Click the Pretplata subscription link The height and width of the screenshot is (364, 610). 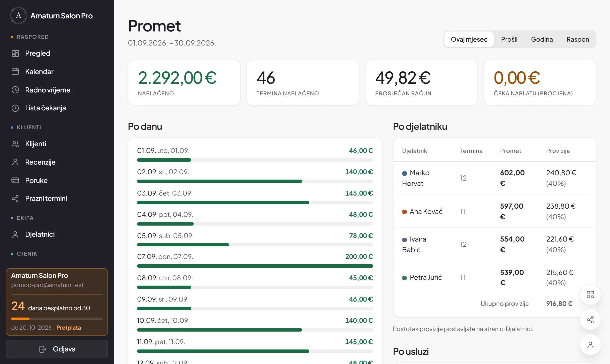69,328
